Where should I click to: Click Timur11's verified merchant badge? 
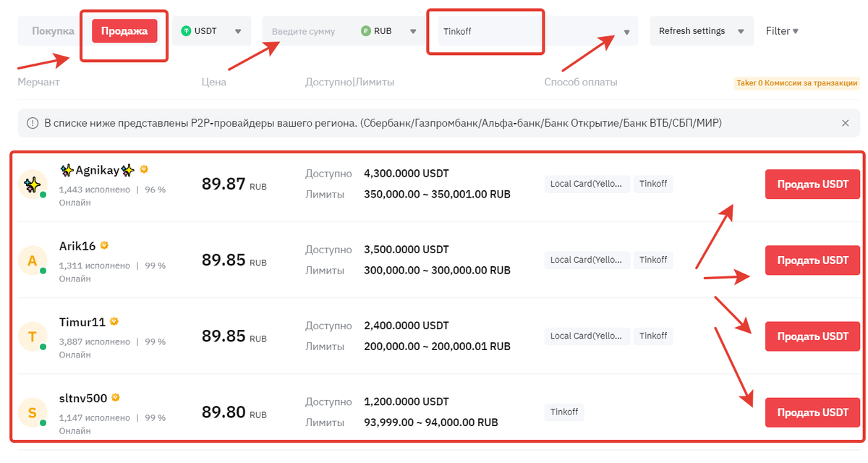point(114,321)
